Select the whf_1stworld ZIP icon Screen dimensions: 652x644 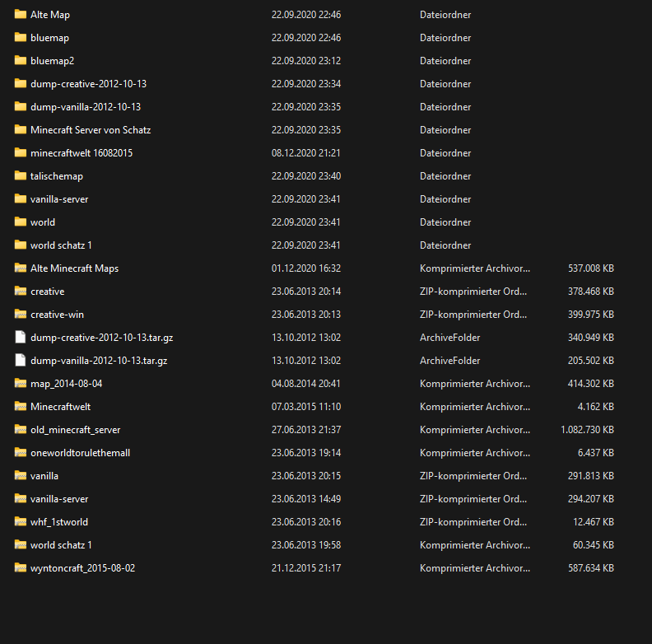tap(21, 522)
